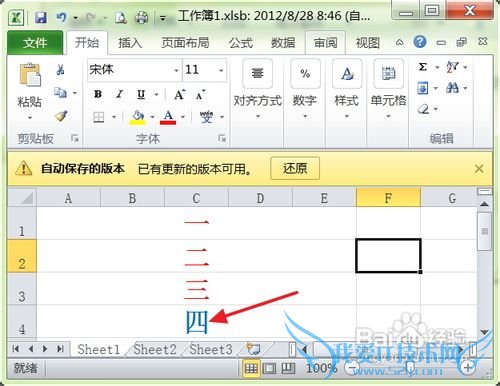Open the font name 宋体 dropdown
Screen dimensions: 500x386
point(176,70)
